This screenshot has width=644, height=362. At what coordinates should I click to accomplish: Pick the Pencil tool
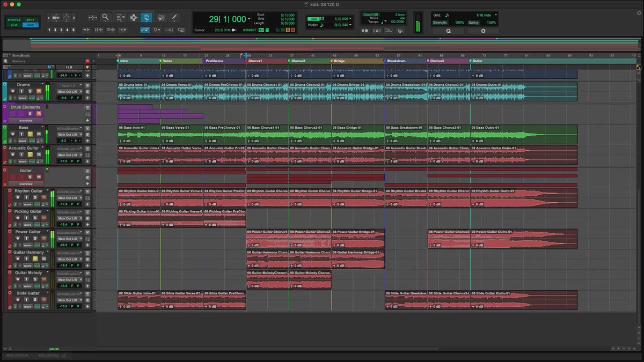[x=174, y=18]
